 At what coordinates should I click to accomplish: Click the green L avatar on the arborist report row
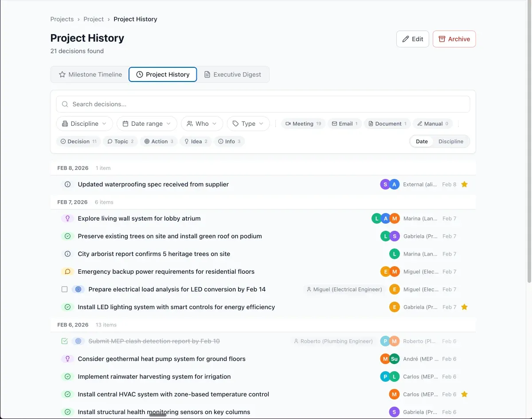pos(395,254)
